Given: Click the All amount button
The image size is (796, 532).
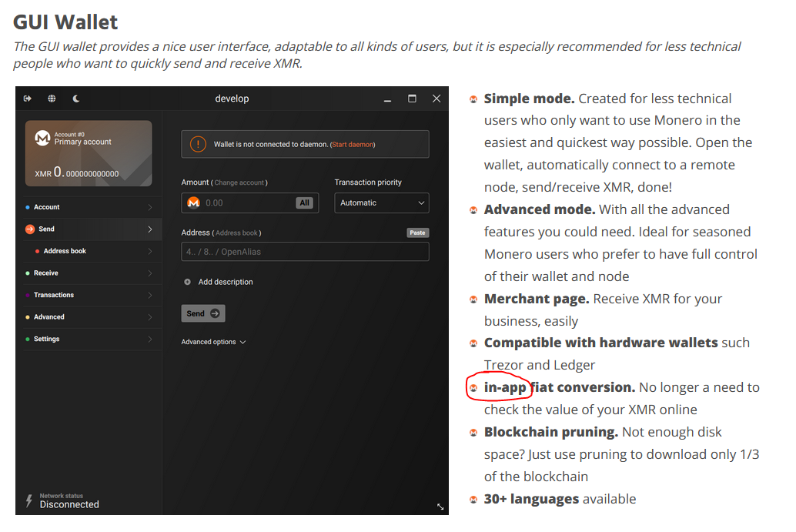Looking at the screenshot, I should click(x=305, y=202).
